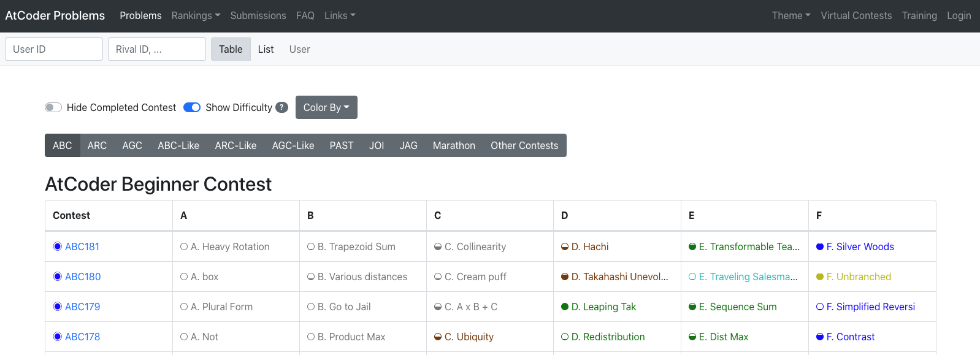The height and width of the screenshot is (355, 980).
Task: Expand the Links dropdown in navbar
Action: coord(340,15)
